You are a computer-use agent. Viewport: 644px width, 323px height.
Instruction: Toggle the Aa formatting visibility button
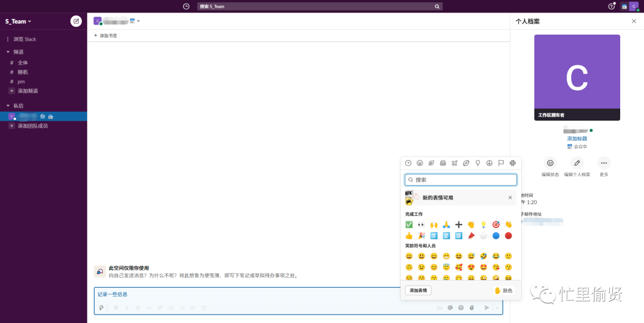click(439, 307)
